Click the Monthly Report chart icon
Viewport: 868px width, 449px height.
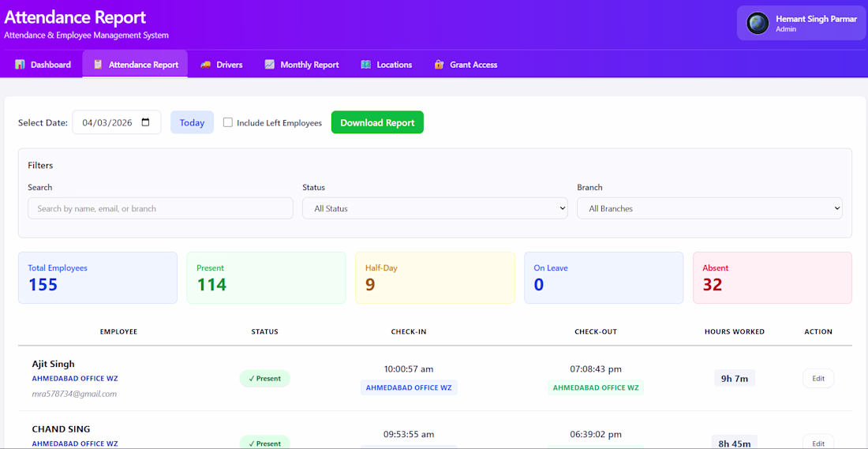(x=270, y=65)
